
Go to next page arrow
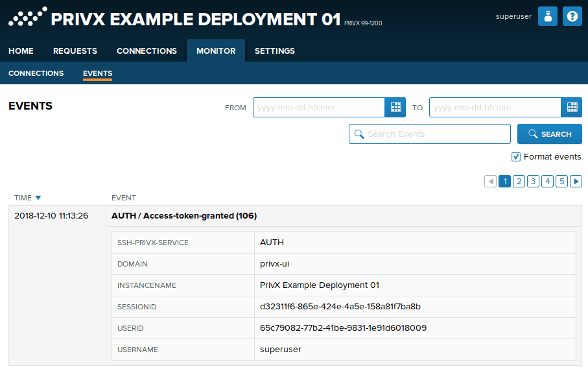pos(576,181)
